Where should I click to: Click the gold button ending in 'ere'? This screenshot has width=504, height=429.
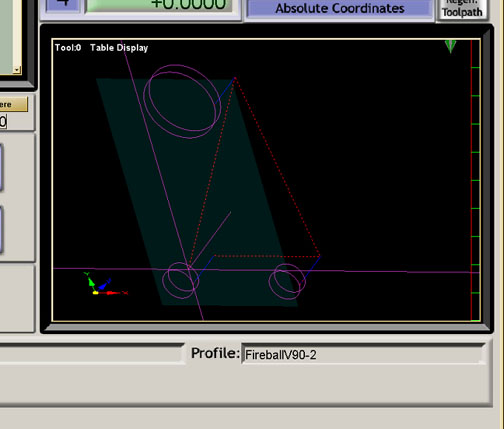pos(14,104)
